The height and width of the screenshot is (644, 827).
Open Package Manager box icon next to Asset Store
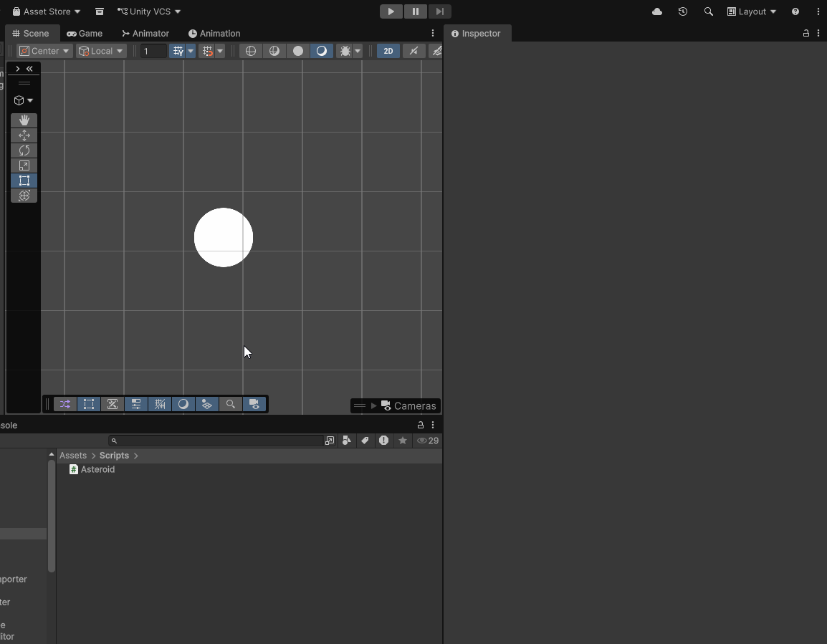point(99,11)
